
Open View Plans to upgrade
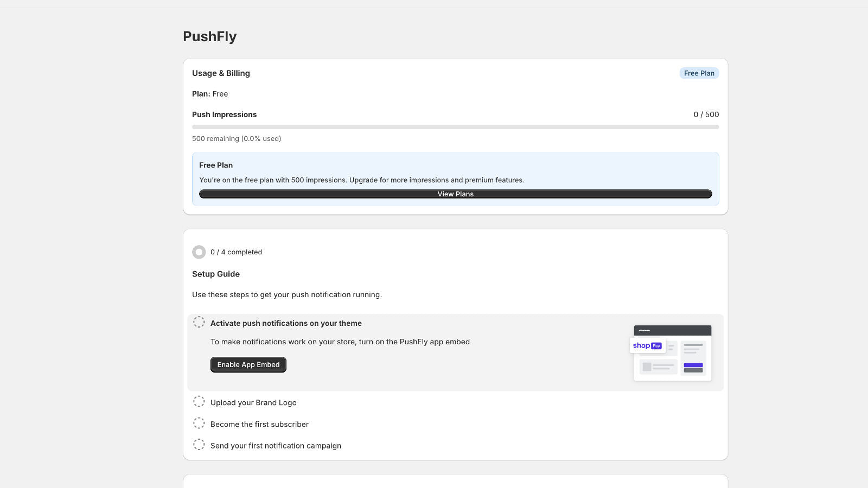pos(456,194)
